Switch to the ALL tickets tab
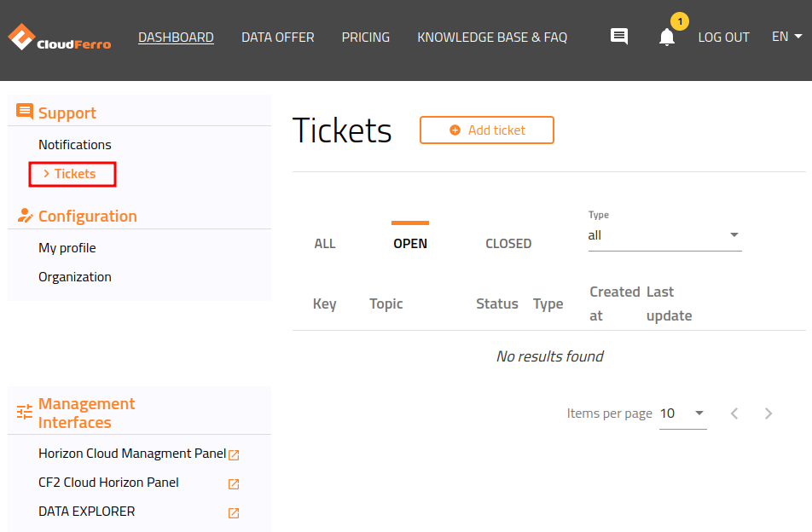 point(324,243)
